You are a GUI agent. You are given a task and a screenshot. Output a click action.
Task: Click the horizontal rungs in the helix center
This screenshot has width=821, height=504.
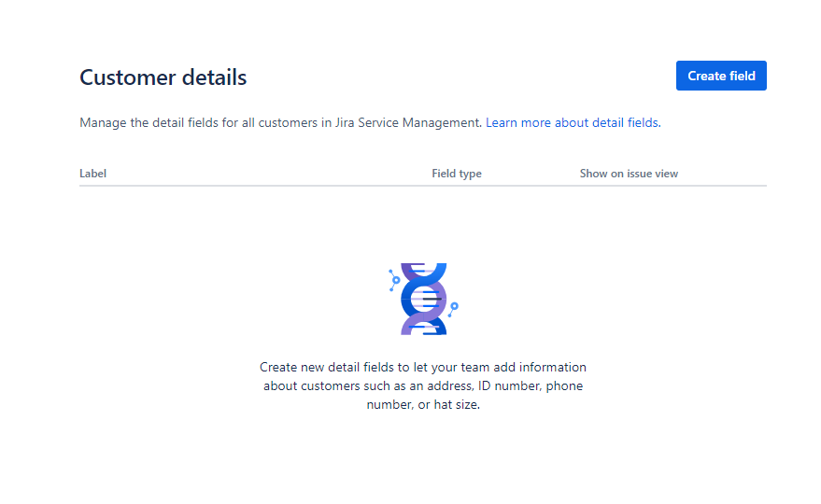pos(431,299)
